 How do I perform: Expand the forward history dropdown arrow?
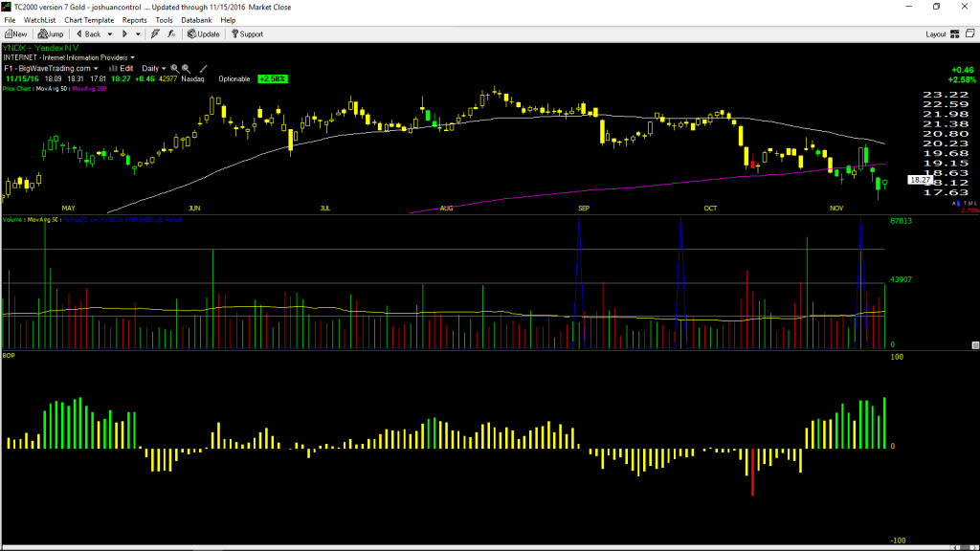coord(138,34)
